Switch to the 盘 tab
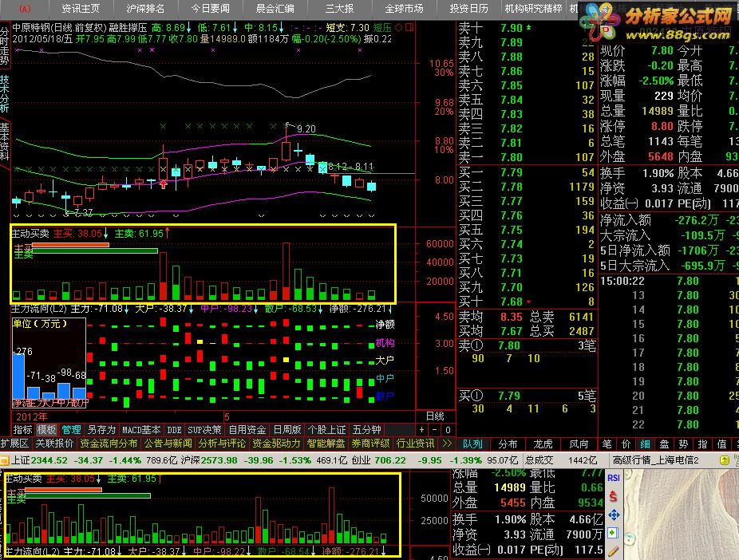The width and height of the screenshot is (739, 560). [x=664, y=444]
